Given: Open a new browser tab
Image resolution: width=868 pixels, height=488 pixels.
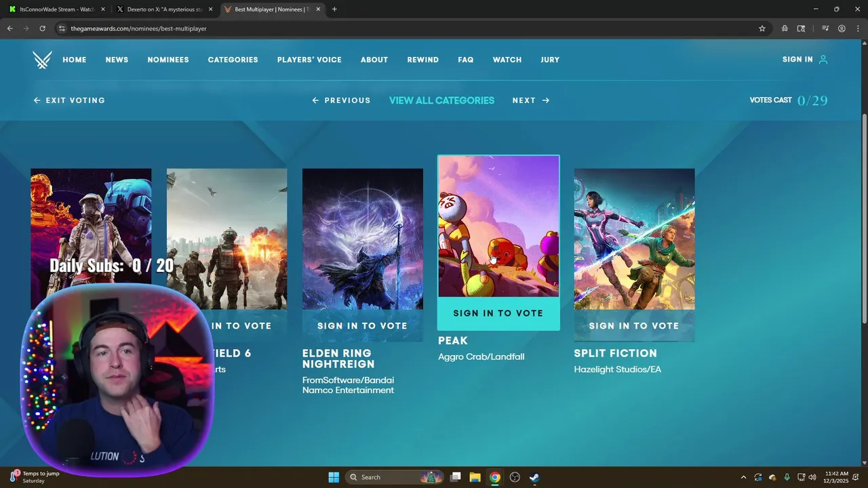Looking at the screenshot, I should tap(334, 9).
